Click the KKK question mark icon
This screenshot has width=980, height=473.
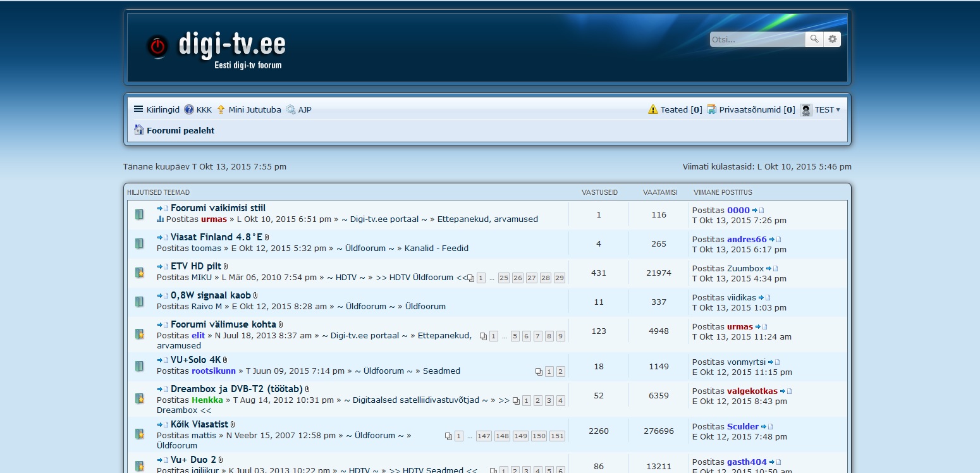(x=189, y=109)
